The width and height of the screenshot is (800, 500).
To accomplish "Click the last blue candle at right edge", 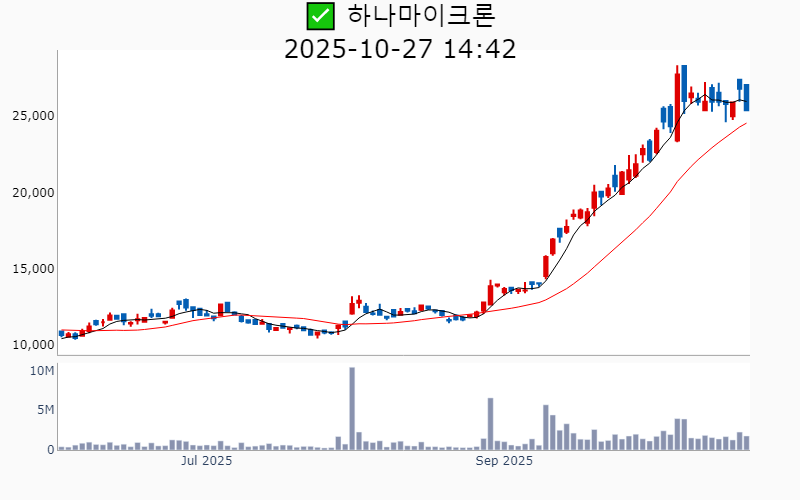I will click(746, 97).
